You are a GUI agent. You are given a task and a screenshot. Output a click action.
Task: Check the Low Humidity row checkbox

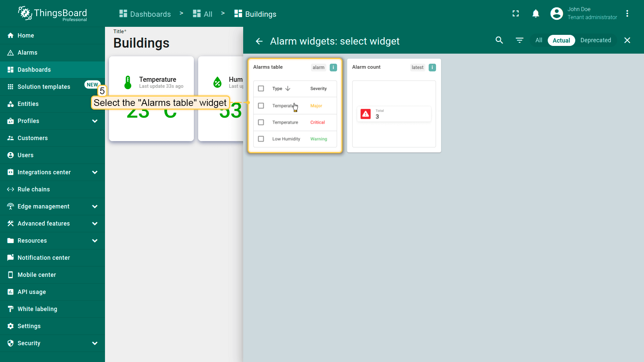[261, 139]
